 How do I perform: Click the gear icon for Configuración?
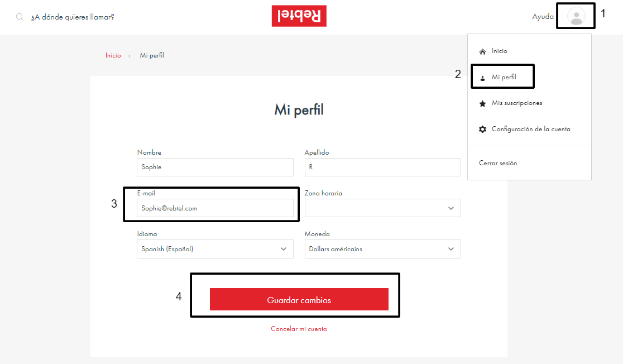click(x=483, y=130)
